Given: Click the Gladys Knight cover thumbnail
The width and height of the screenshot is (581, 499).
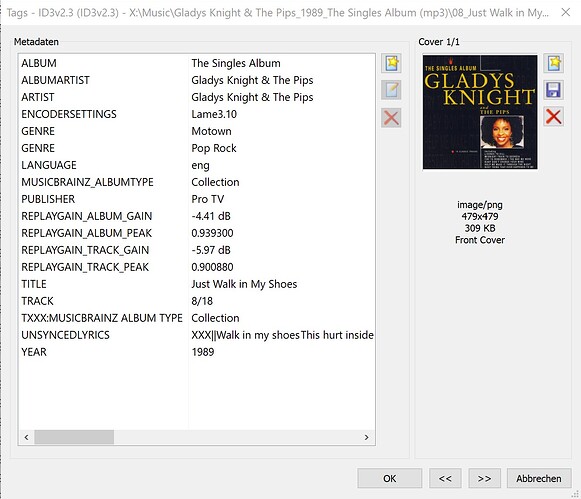Looking at the screenshot, I should (x=480, y=112).
